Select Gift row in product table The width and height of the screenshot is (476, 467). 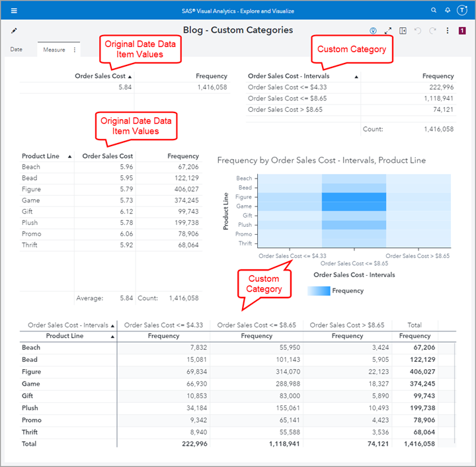click(111, 212)
